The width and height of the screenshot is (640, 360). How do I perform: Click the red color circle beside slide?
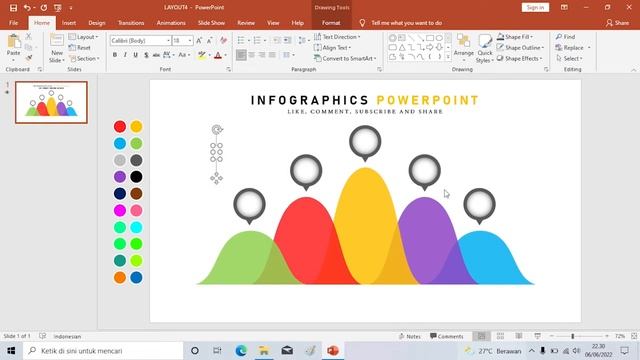120,127
